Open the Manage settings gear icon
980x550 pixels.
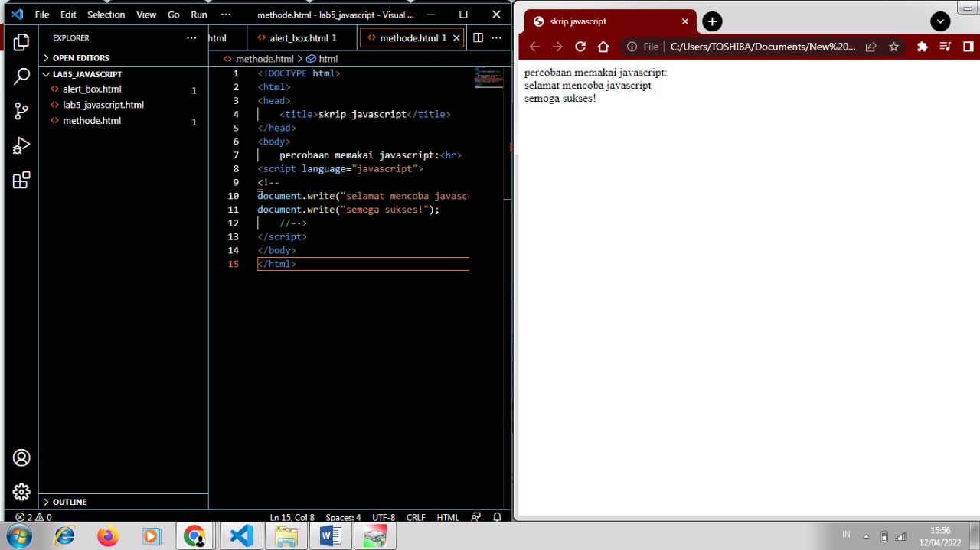(21, 492)
